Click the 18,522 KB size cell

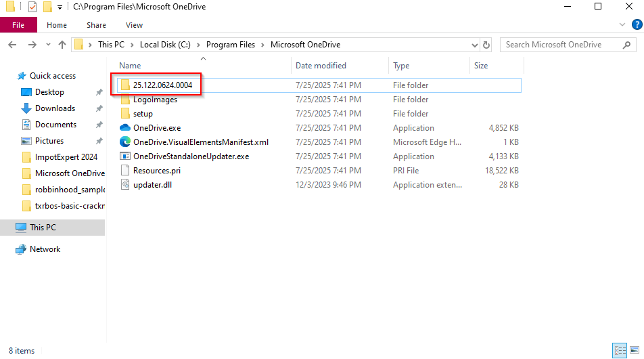point(501,170)
